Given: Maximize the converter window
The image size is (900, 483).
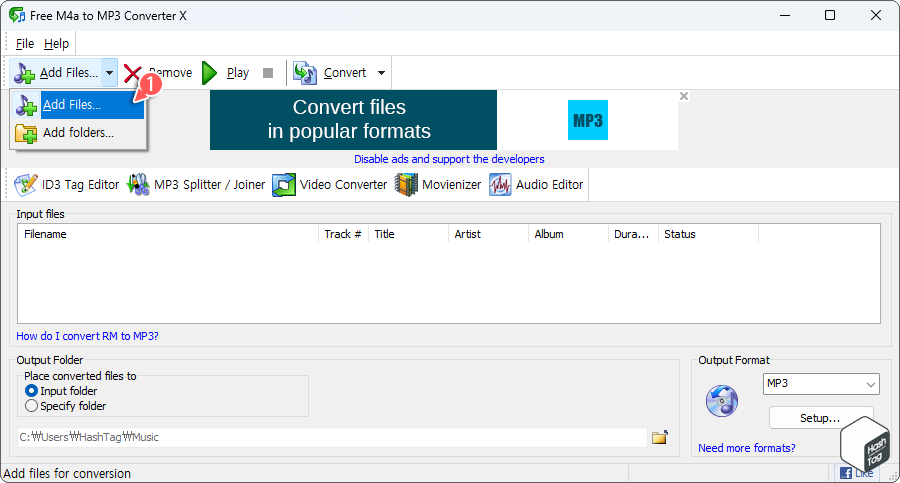Looking at the screenshot, I should (830, 16).
